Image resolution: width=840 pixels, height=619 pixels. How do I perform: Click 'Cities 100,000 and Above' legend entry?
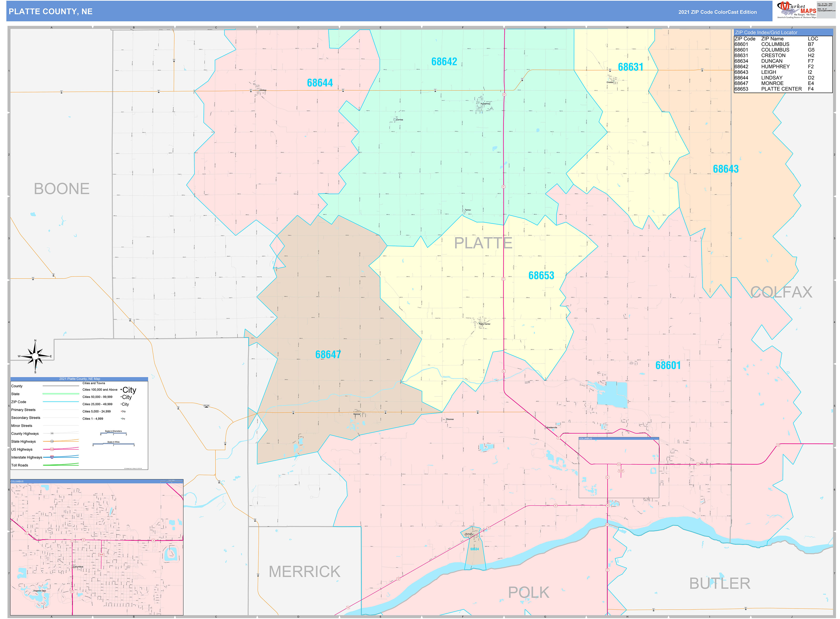[x=100, y=390]
